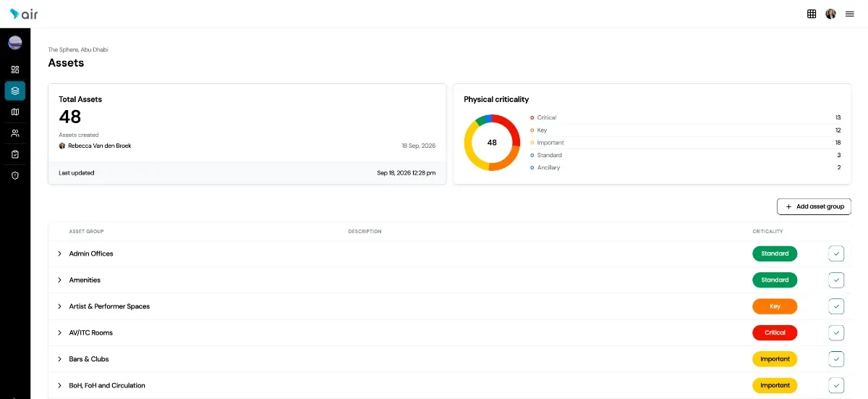Viewport: 868px width, 399px height.
Task: Expand the AV/ITC Rooms row
Action: 59,333
